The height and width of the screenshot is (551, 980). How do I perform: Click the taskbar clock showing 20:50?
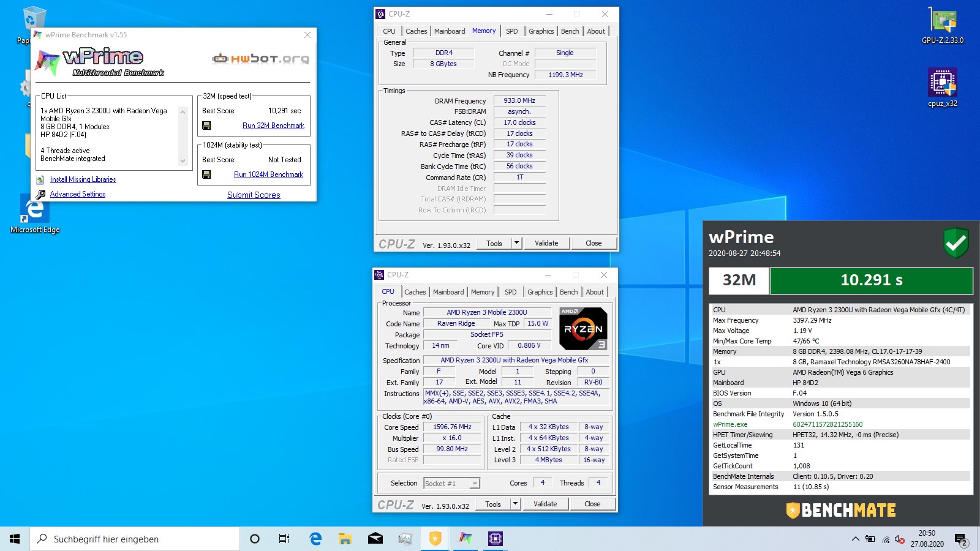click(x=927, y=539)
